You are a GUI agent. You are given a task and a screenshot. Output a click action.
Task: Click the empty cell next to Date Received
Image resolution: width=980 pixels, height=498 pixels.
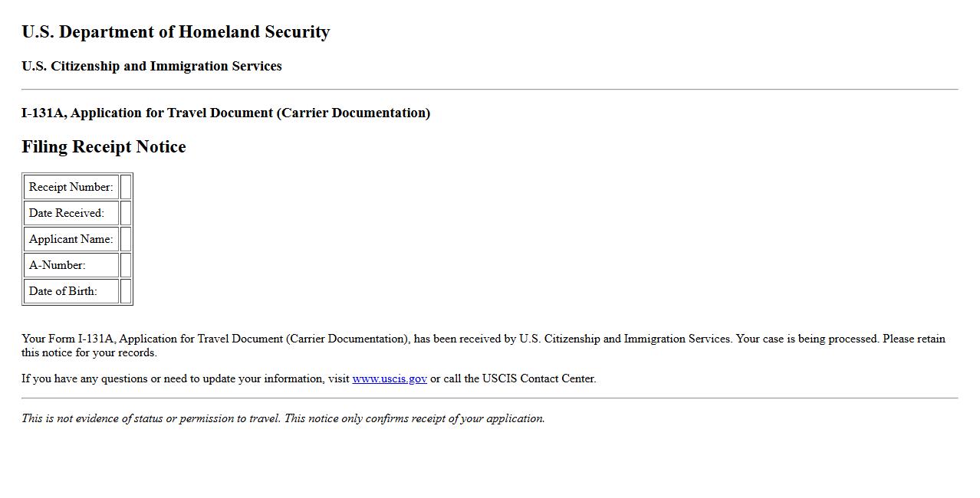coord(126,213)
